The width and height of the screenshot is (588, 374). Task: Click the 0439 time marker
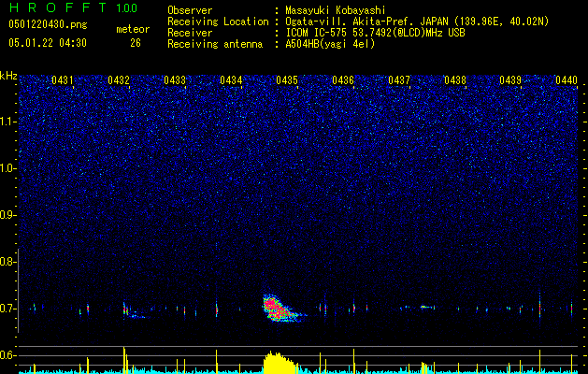(510, 80)
